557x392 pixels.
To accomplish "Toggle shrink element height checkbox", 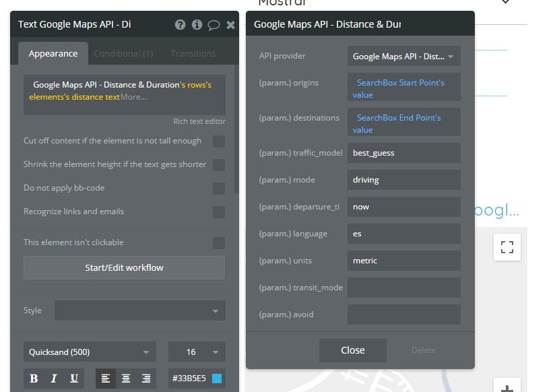I will click(219, 164).
